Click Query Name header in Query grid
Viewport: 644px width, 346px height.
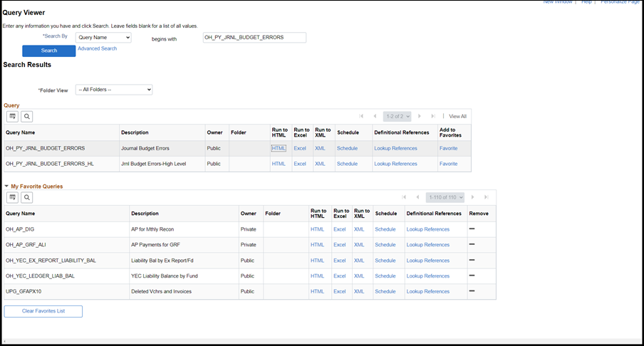pos(20,132)
